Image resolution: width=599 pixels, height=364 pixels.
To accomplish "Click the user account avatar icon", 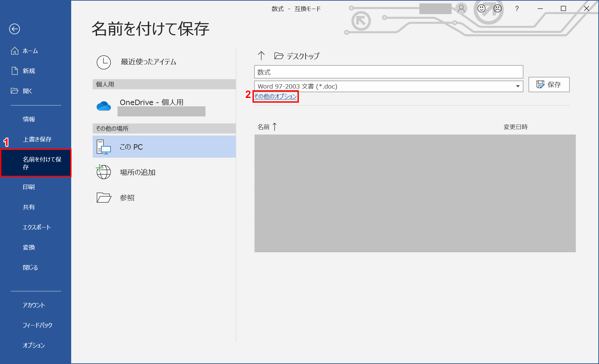I will [462, 8].
